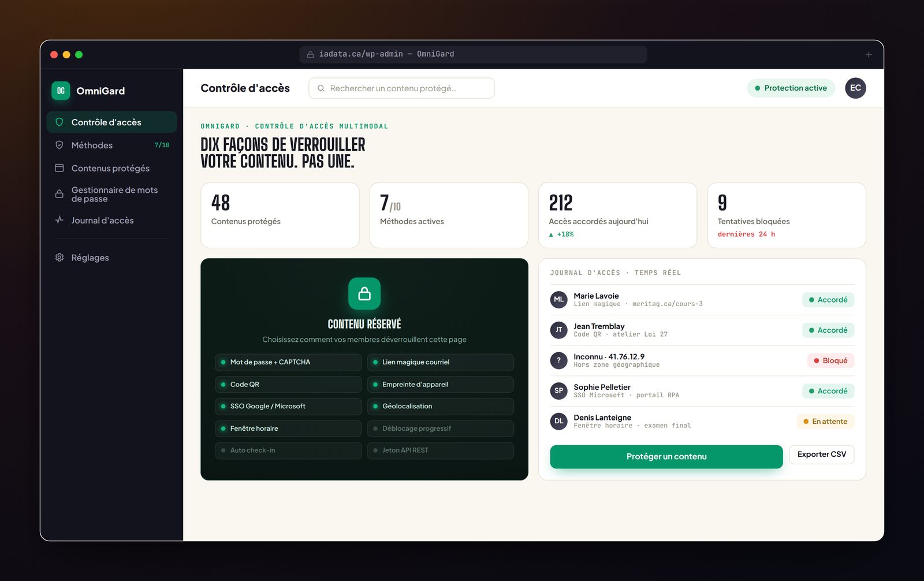The image size is (924, 581).
Task: Click the gear icon beside Réglages
Action: pos(59,258)
